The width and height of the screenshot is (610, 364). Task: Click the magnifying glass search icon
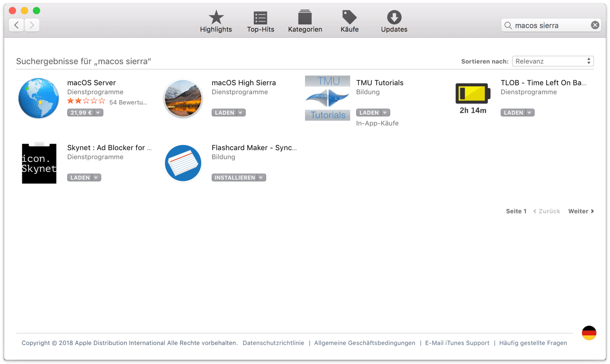pyautogui.click(x=508, y=25)
